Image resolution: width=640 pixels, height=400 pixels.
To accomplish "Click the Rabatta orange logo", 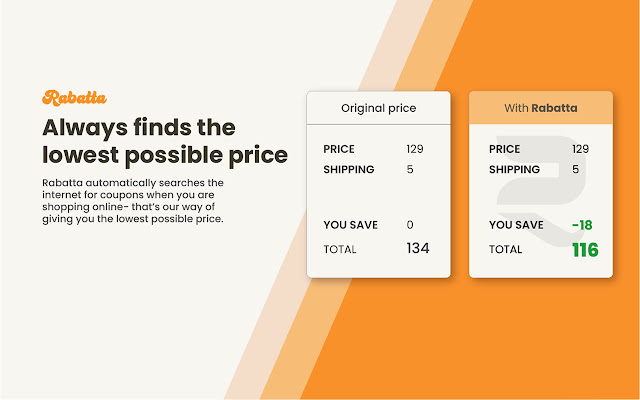I will tap(75, 97).
